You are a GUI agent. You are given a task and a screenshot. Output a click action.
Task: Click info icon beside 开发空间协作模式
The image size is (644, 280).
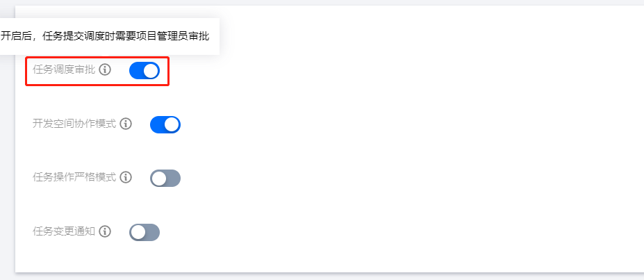pos(126,124)
